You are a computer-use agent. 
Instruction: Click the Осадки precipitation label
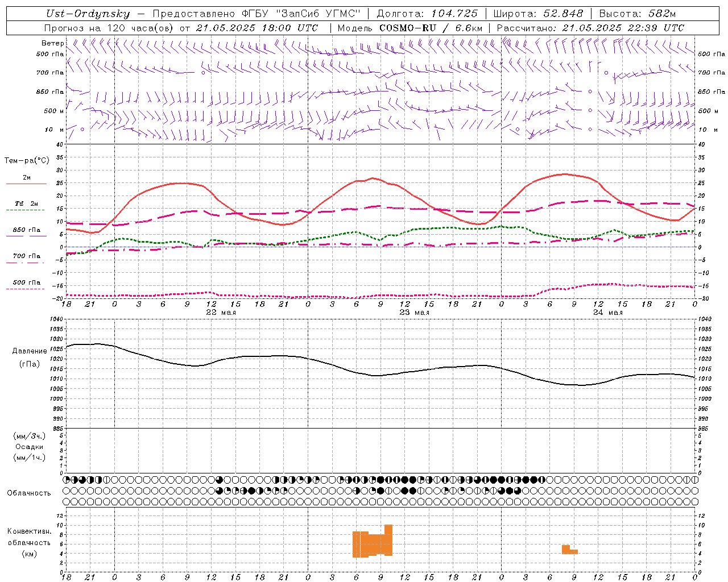coord(30,447)
